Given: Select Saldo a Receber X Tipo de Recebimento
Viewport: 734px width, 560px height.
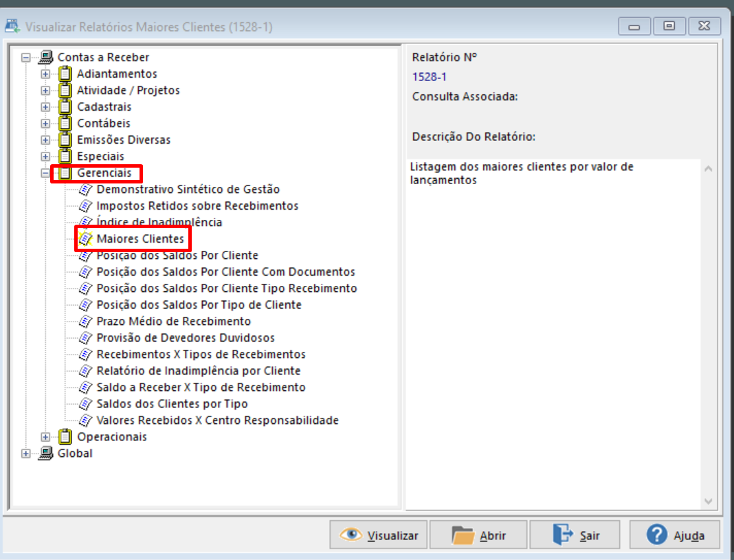Looking at the screenshot, I should tap(201, 388).
